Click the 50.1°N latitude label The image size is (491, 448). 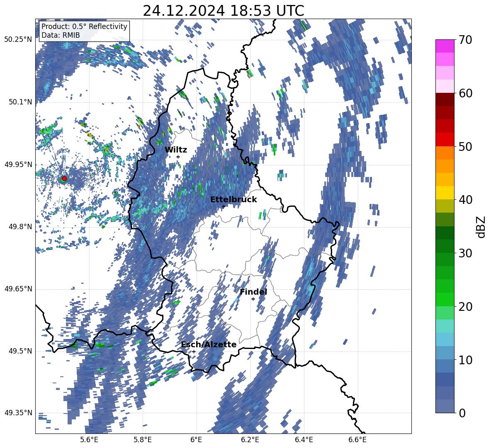tap(20, 102)
